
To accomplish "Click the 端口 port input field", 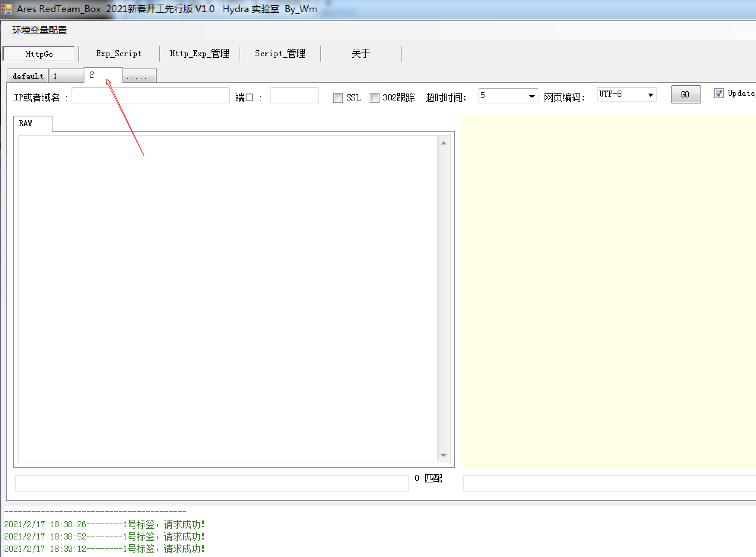I will (x=294, y=95).
